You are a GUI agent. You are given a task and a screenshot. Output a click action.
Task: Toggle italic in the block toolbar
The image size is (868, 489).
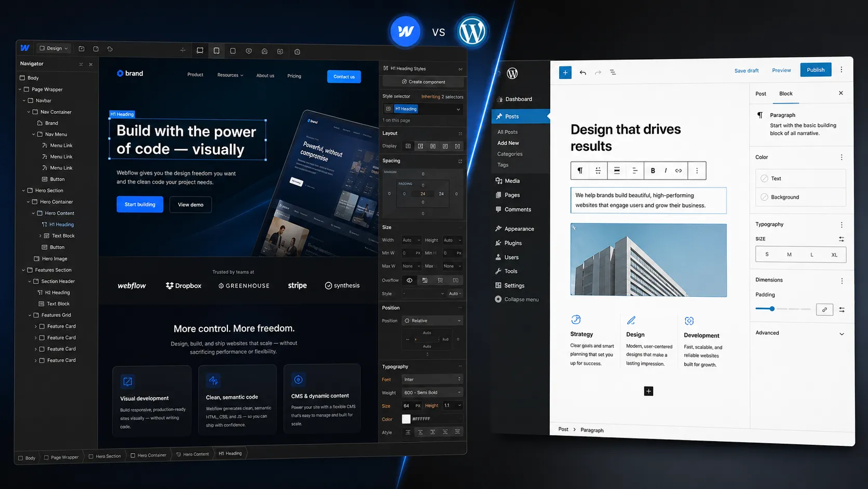[x=666, y=170]
